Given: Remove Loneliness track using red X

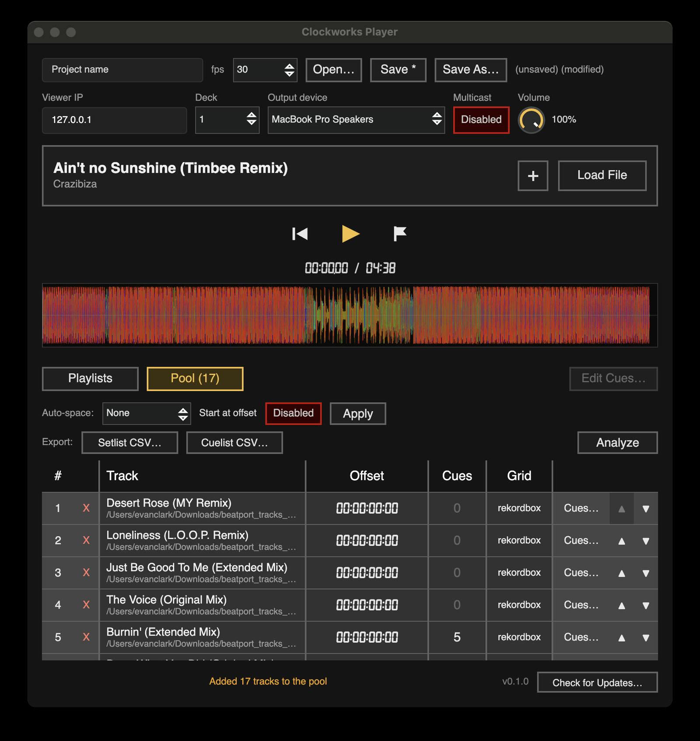Looking at the screenshot, I should (86, 541).
